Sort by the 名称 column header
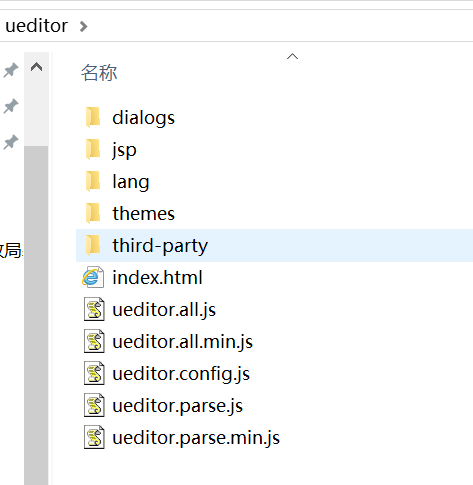The width and height of the screenshot is (473, 485). [x=99, y=73]
